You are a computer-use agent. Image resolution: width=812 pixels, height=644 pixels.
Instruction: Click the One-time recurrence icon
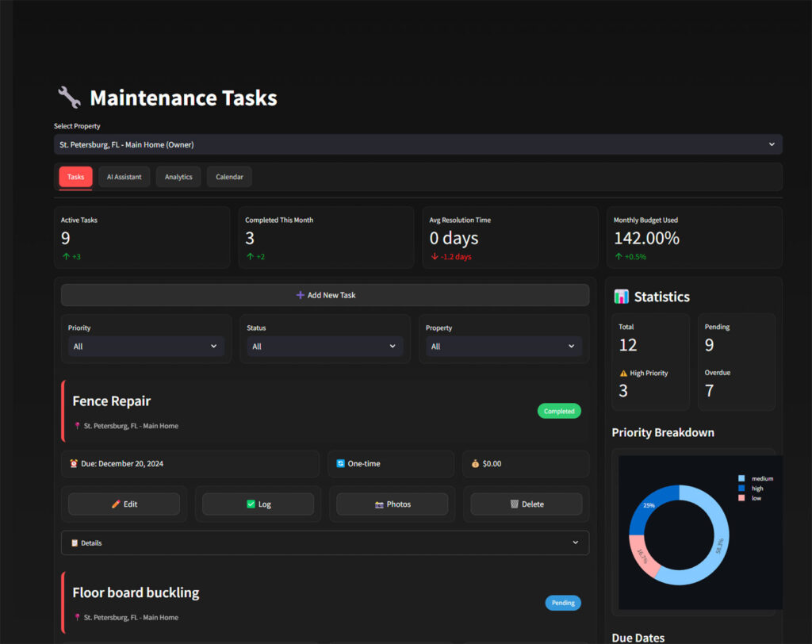[x=341, y=463]
